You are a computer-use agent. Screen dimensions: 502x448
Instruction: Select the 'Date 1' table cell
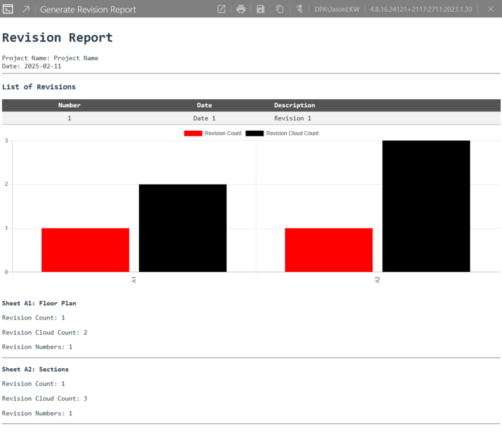(x=204, y=118)
